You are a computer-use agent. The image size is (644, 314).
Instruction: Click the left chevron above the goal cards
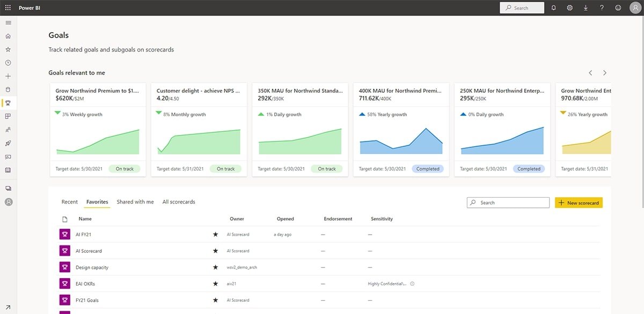click(x=590, y=72)
